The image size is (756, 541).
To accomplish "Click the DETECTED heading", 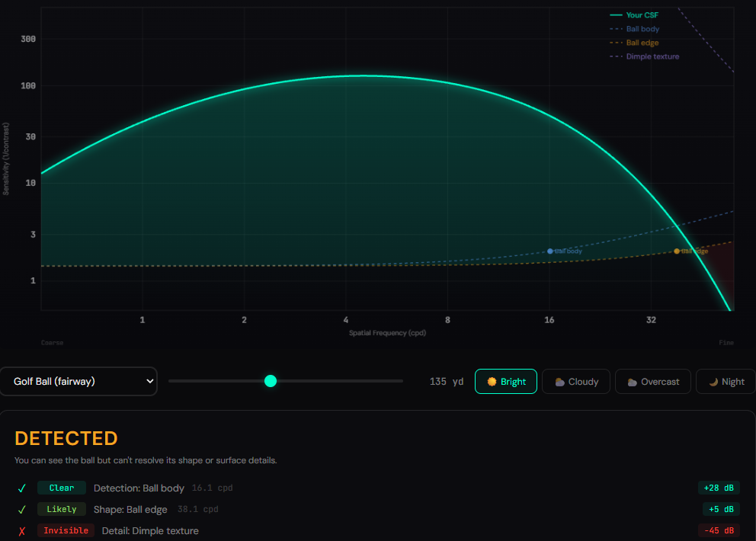I will tap(66, 438).
